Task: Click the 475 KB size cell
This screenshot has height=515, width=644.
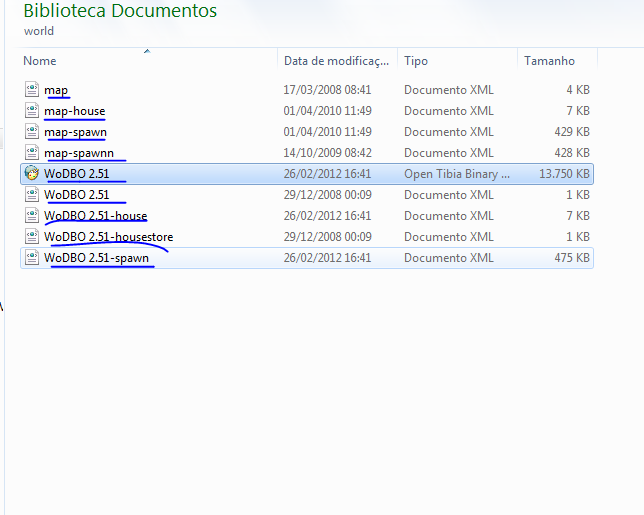Action: point(572,258)
